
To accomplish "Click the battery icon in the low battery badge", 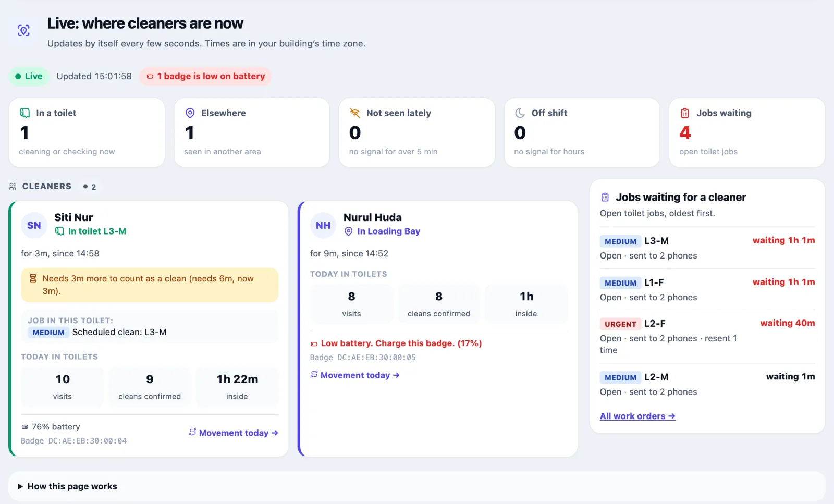I will [x=150, y=77].
